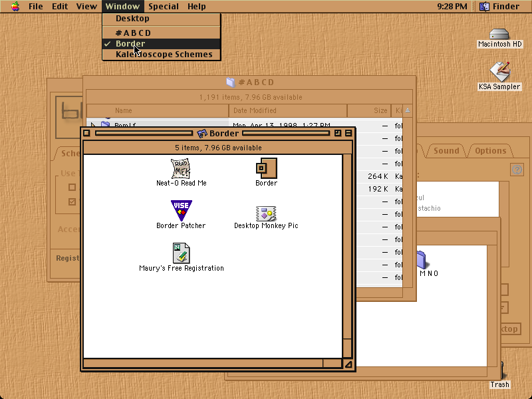
Task: Click the "192 K" size value
Action: [x=378, y=189]
